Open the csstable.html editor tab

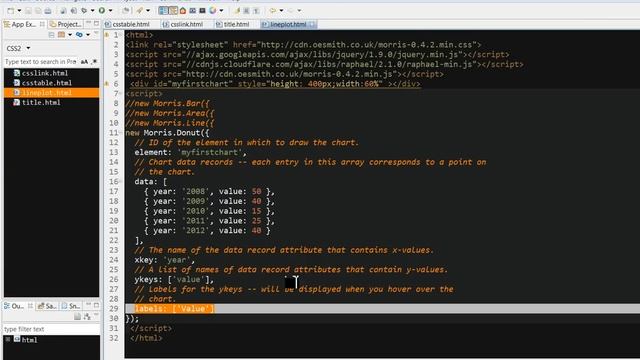point(127,24)
